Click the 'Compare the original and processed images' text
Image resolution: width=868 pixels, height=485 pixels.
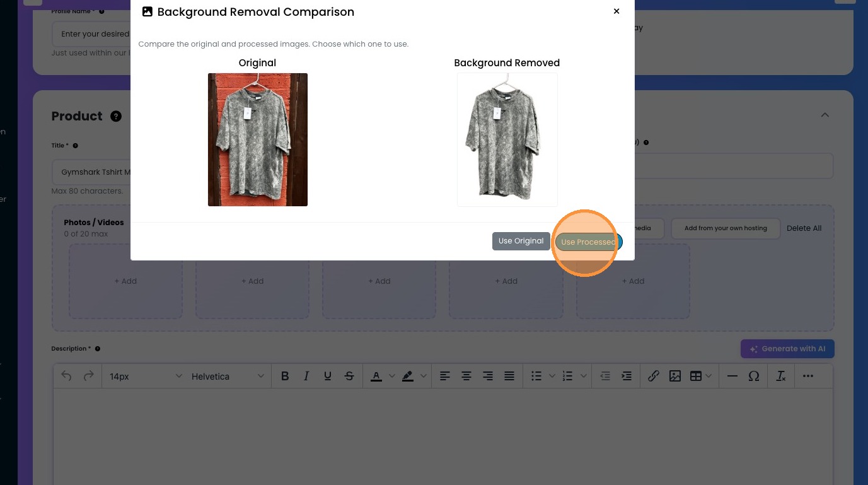(274, 44)
